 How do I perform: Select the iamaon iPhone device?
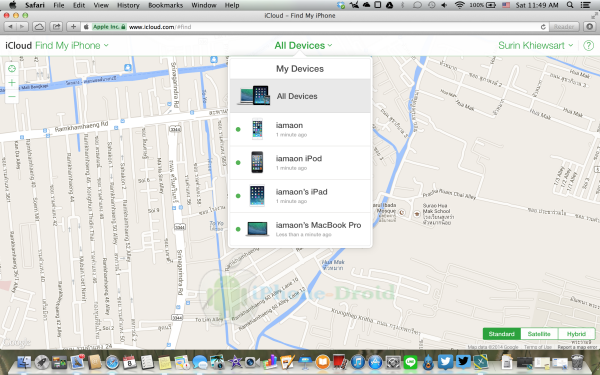click(x=300, y=129)
